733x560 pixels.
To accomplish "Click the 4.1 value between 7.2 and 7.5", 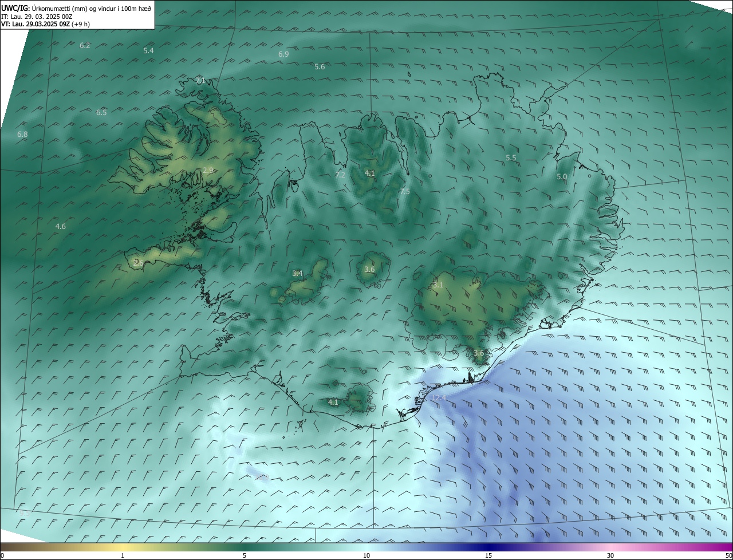I will [370, 172].
